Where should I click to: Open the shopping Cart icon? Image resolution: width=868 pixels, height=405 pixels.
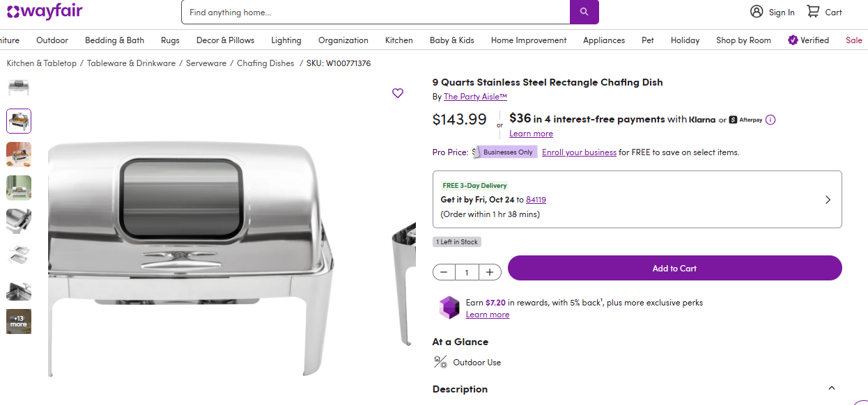[813, 12]
